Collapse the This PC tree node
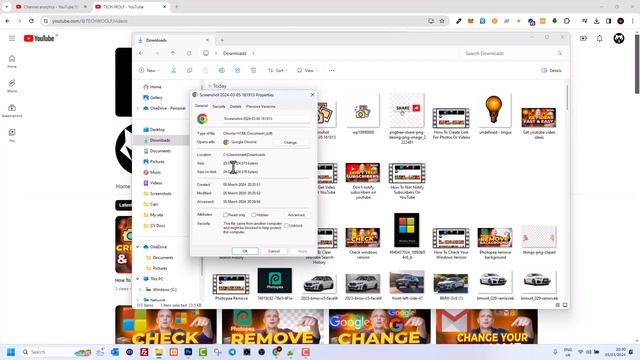 click(138, 279)
